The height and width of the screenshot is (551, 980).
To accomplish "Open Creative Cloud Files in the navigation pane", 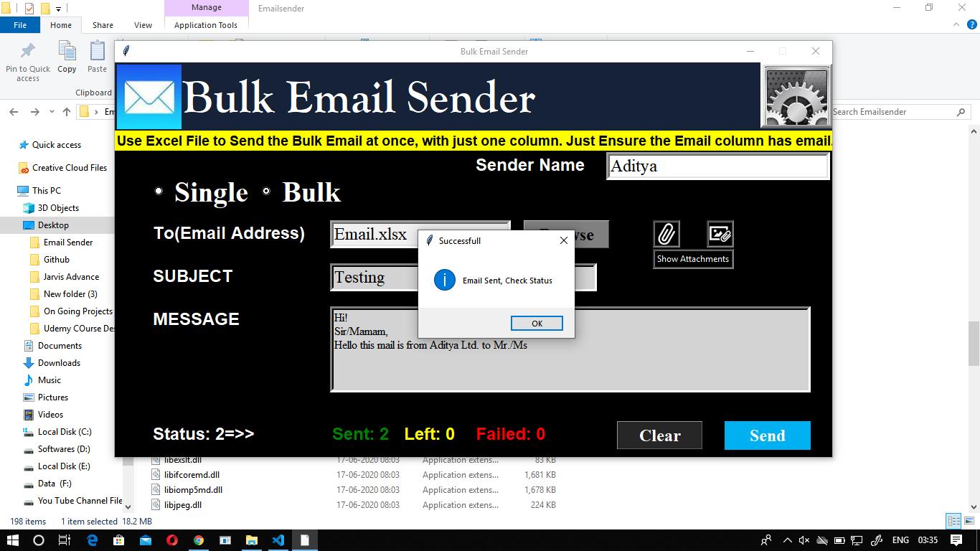I will pyautogui.click(x=70, y=168).
